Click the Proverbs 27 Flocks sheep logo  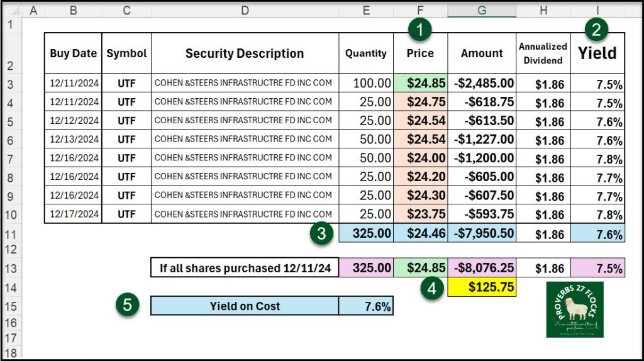574,309
